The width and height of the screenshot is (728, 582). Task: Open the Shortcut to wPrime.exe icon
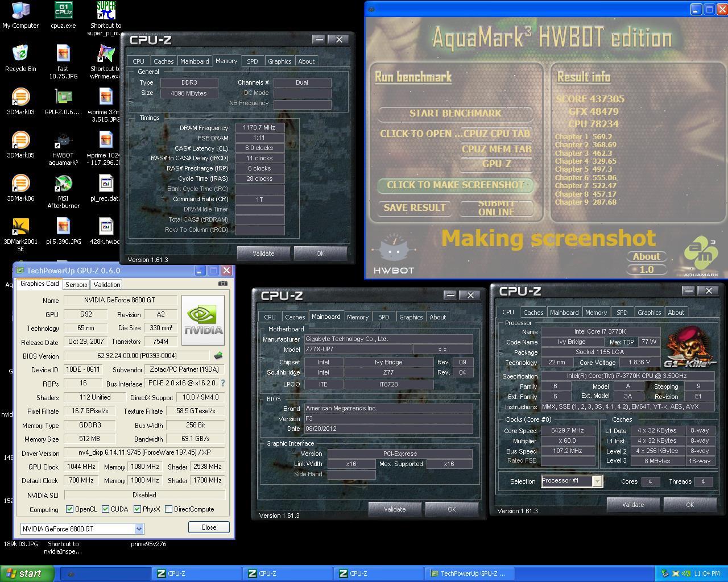(106, 62)
